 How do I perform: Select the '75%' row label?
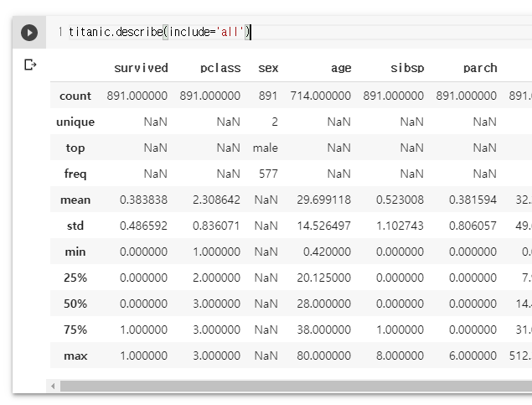coord(75,330)
